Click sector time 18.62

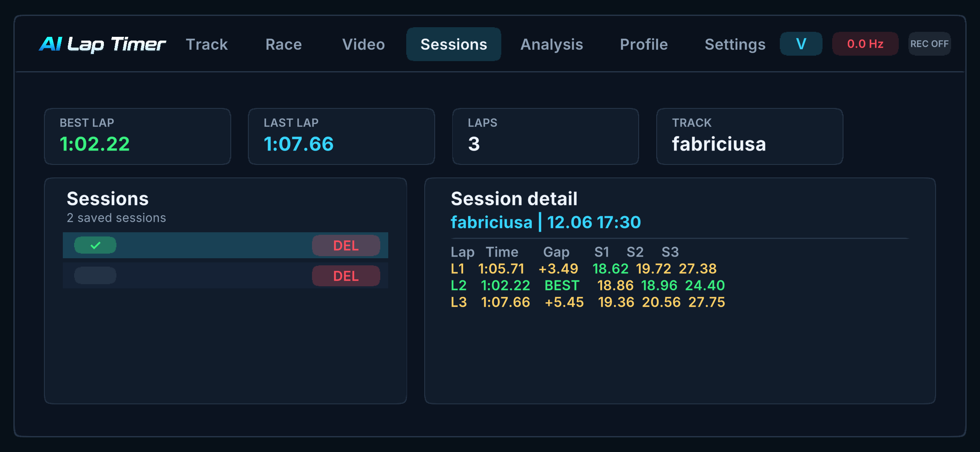coord(611,269)
